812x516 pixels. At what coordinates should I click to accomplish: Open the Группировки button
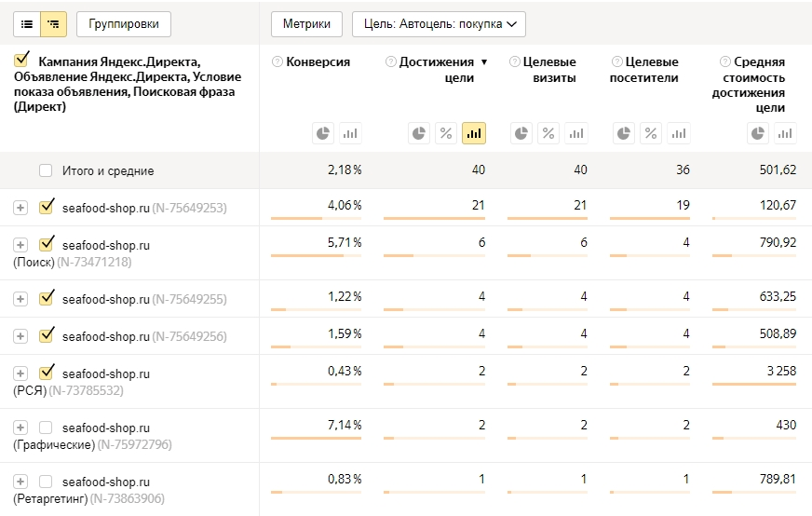pyautogui.click(x=124, y=23)
